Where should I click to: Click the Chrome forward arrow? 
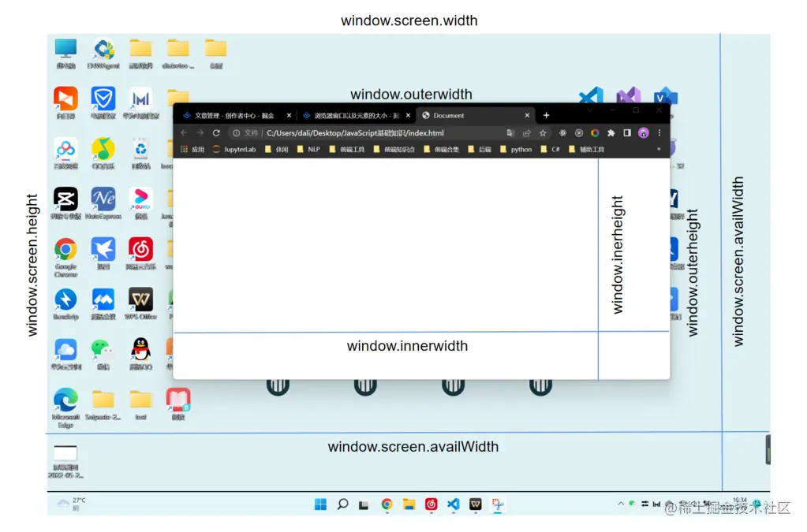tap(200, 133)
